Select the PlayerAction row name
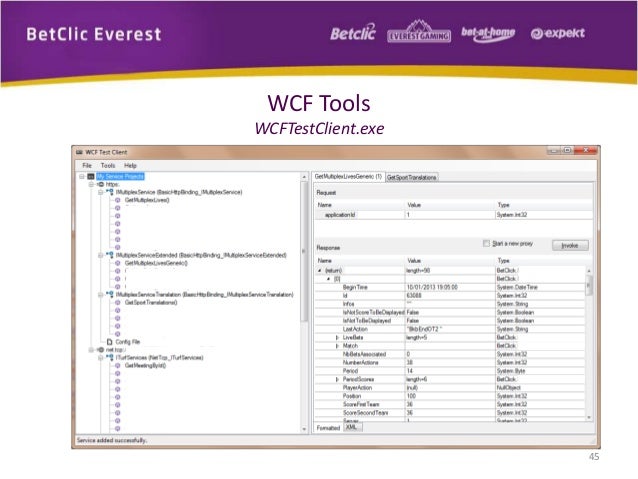 (357, 388)
